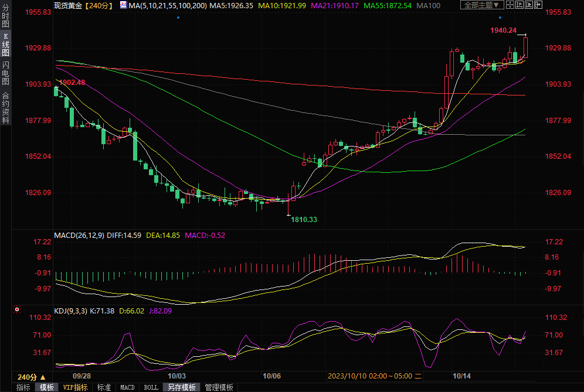
Task: Select the 指标 bottom tab
Action: coord(23,387)
